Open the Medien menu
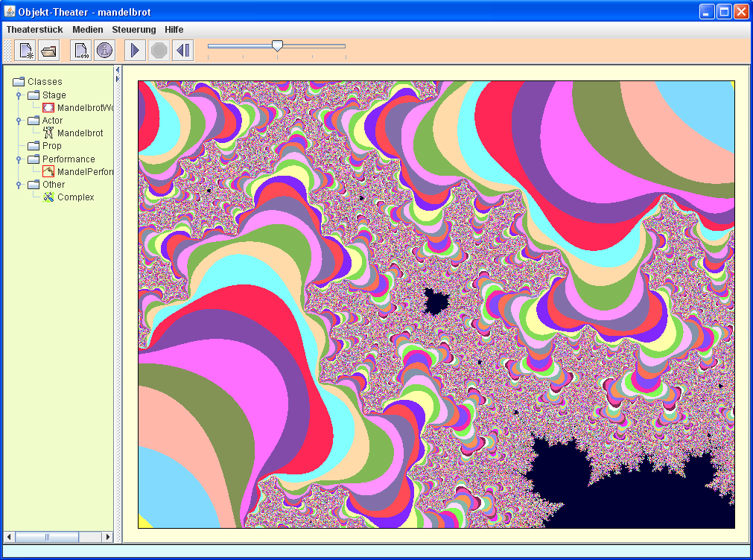This screenshot has width=753, height=560. click(88, 30)
